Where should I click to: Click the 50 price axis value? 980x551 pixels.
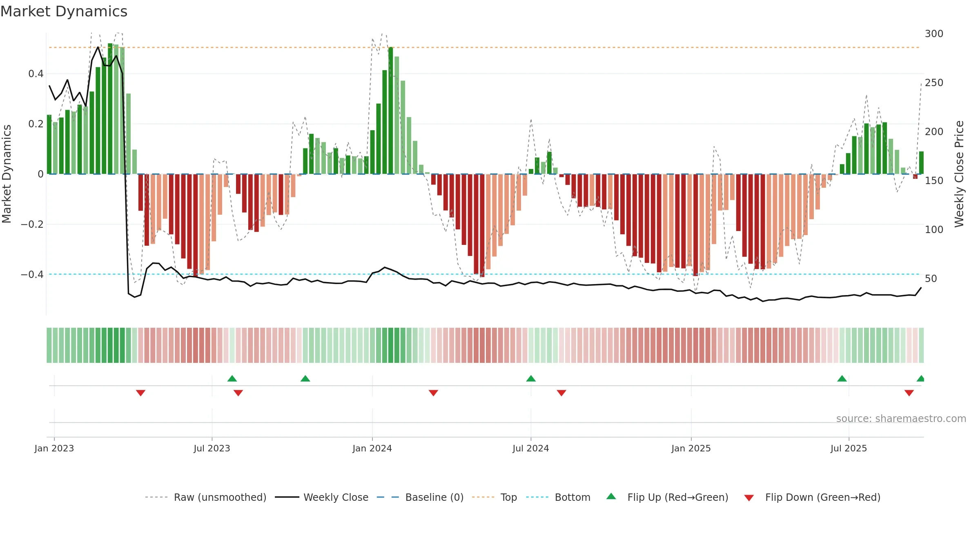click(x=931, y=278)
